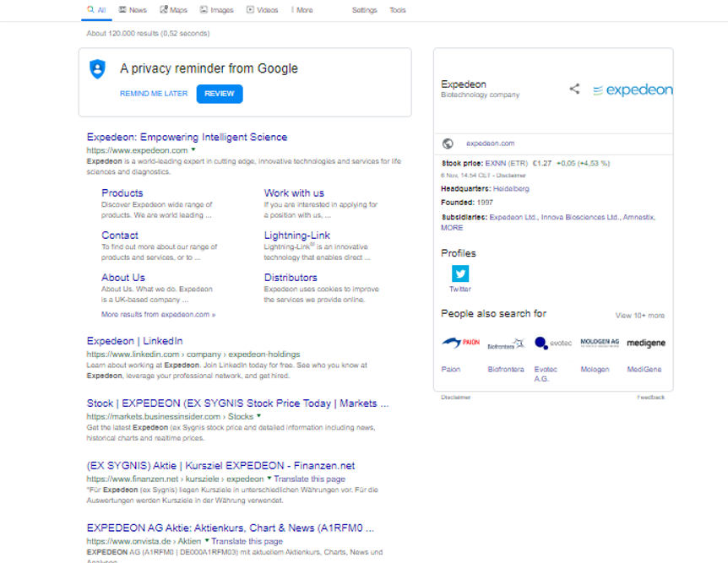Viewport: 728px width, 563px height.
Task: Expand dropdown arrow beside www.expedeon.com URL
Action: tap(193, 149)
